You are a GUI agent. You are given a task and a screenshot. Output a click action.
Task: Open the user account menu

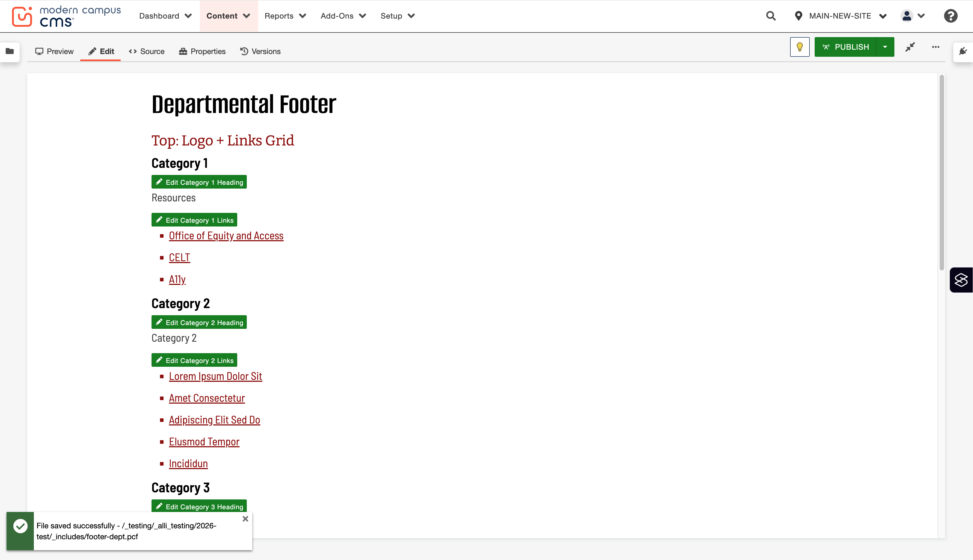(x=912, y=16)
